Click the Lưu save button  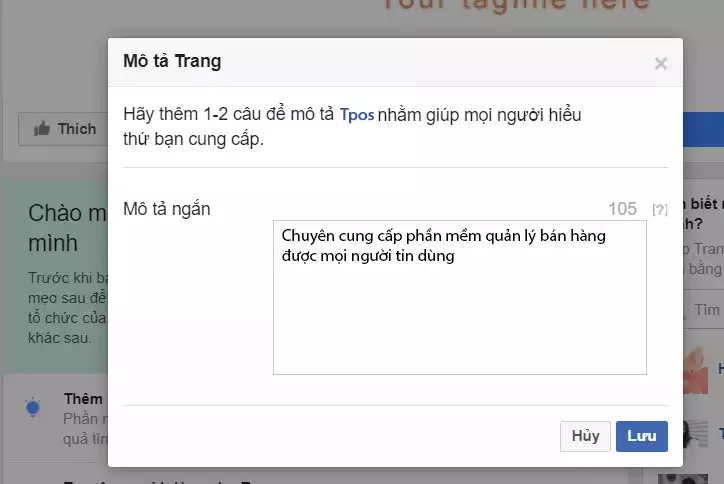point(641,436)
